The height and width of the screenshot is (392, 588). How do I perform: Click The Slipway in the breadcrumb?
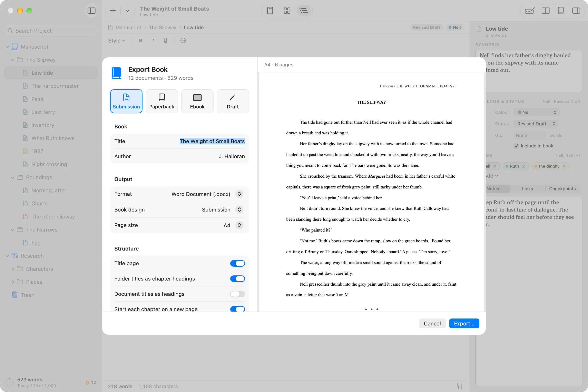point(163,28)
